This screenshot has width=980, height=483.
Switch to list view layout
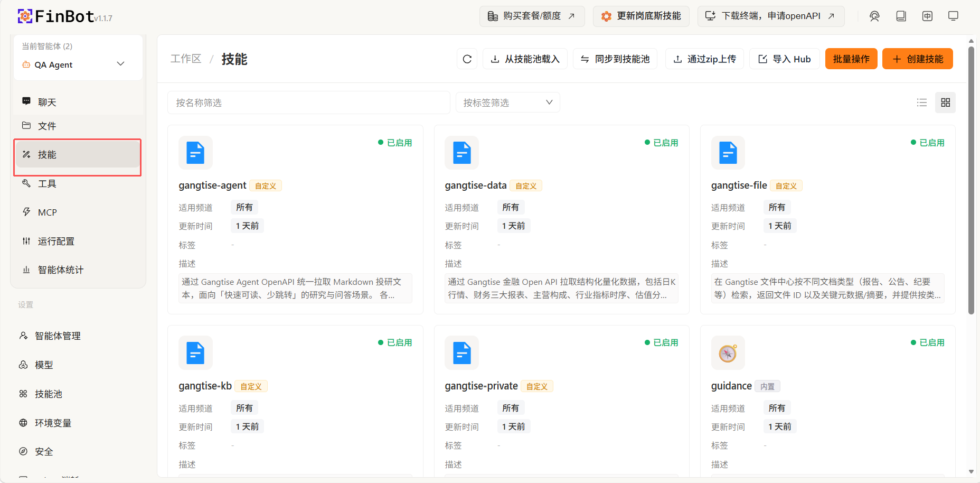[x=922, y=103]
